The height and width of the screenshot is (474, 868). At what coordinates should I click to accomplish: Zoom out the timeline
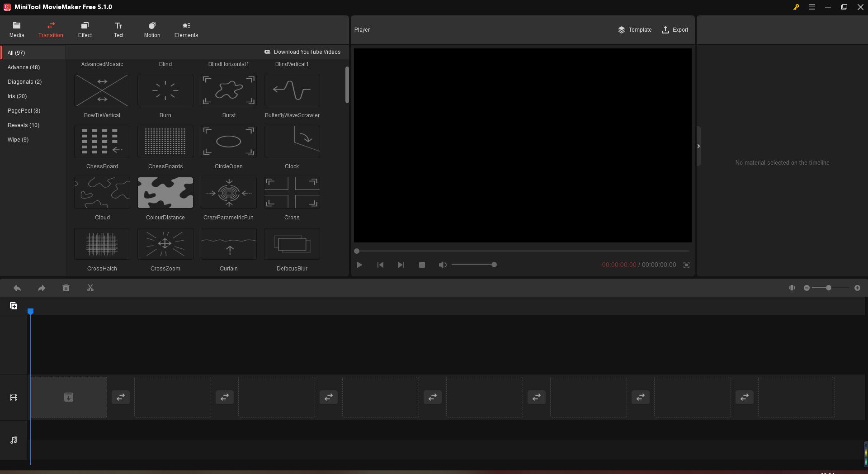807,288
